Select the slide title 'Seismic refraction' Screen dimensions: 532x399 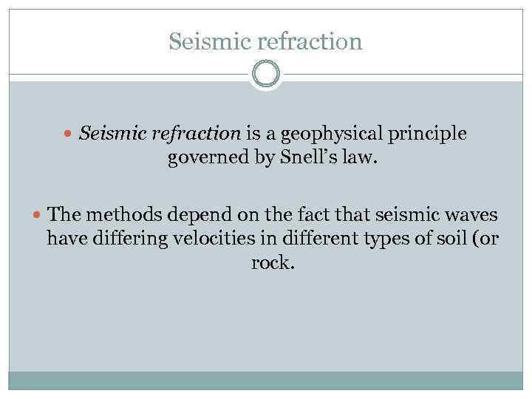click(265, 41)
